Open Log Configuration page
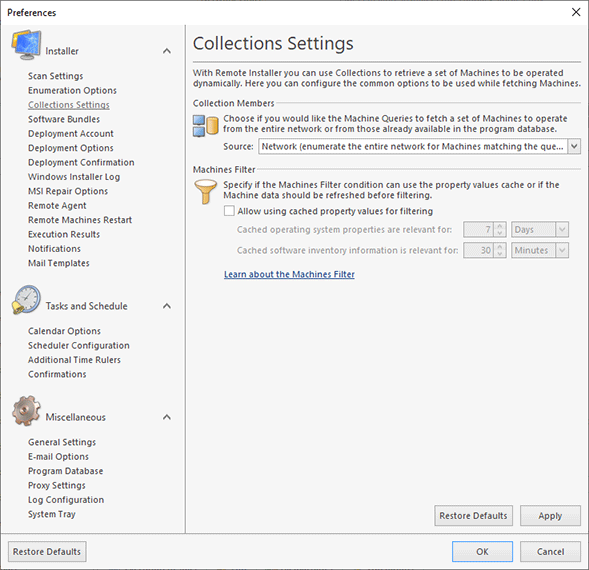589x570 pixels. pyautogui.click(x=66, y=500)
